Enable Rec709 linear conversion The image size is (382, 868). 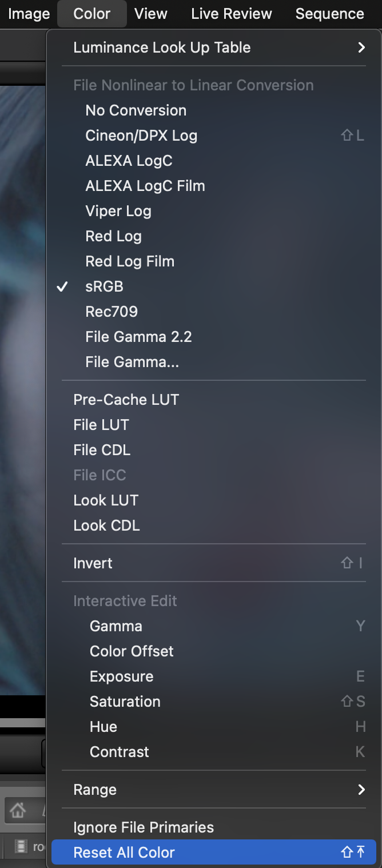(x=112, y=312)
